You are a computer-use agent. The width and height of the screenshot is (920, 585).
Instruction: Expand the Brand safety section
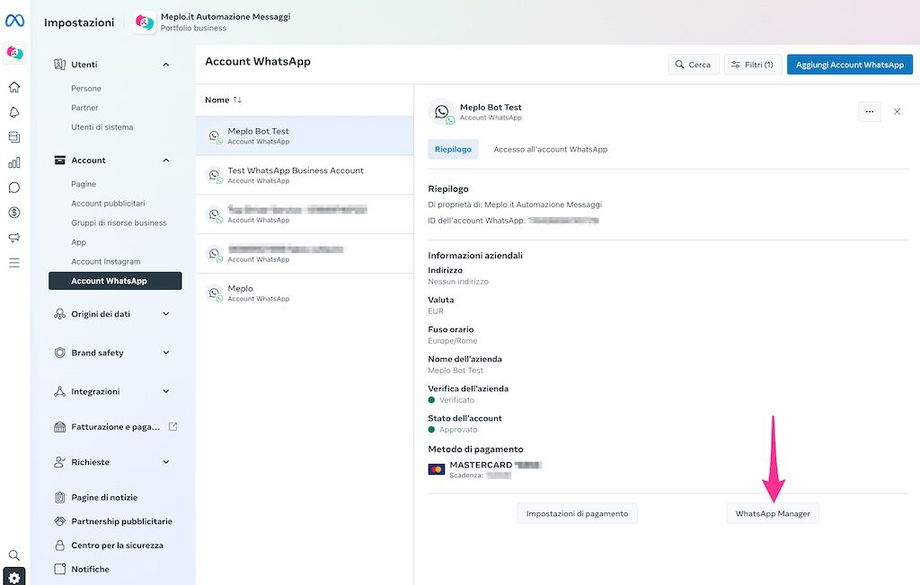pyautogui.click(x=166, y=353)
